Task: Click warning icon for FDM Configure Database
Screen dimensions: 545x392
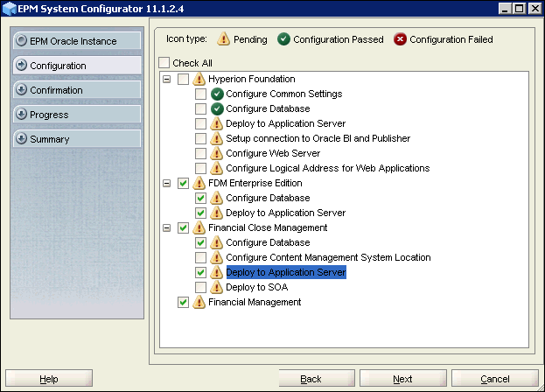Action: tap(217, 198)
